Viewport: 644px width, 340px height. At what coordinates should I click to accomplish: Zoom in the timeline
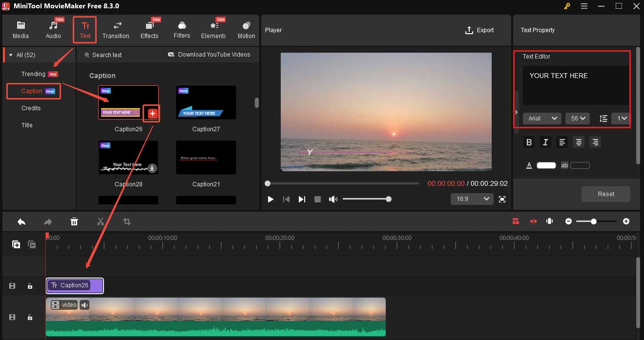tap(626, 221)
